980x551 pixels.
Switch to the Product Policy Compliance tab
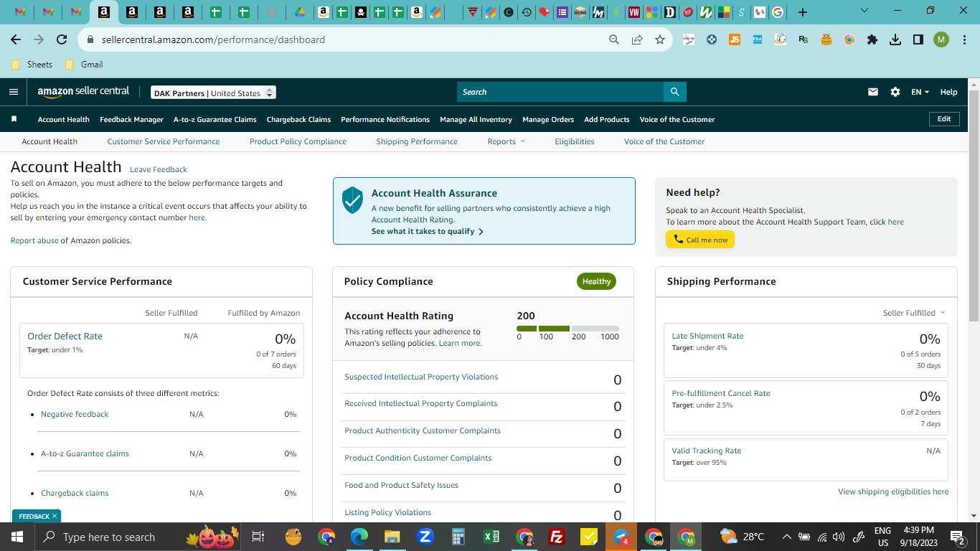coord(298,141)
